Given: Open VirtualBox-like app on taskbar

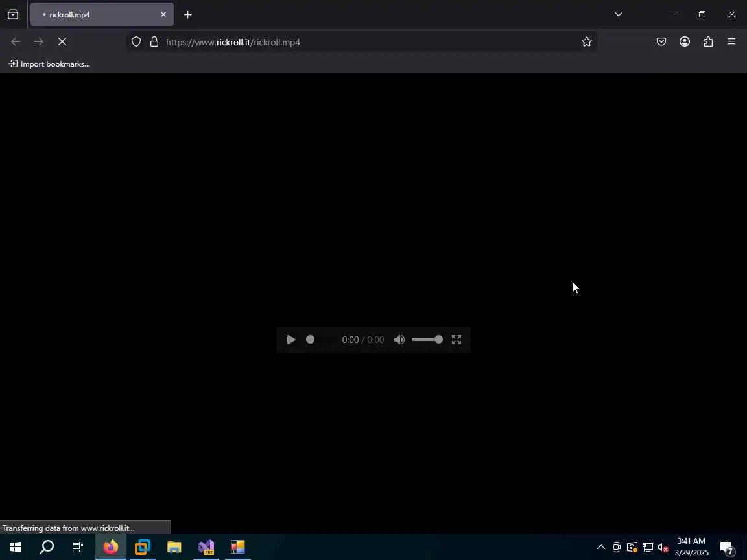Looking at the screenshot, I should (143, 547).
